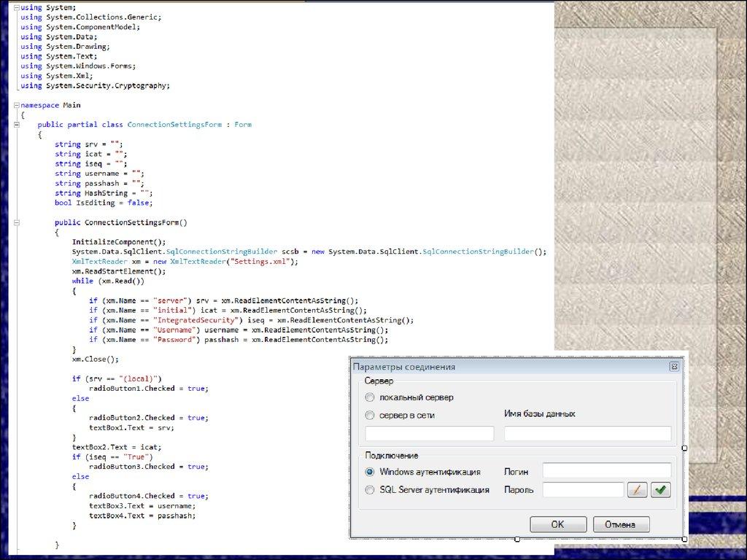Click the Пароль input field
This screenshot has height=560, width=747.
[583, 490]
